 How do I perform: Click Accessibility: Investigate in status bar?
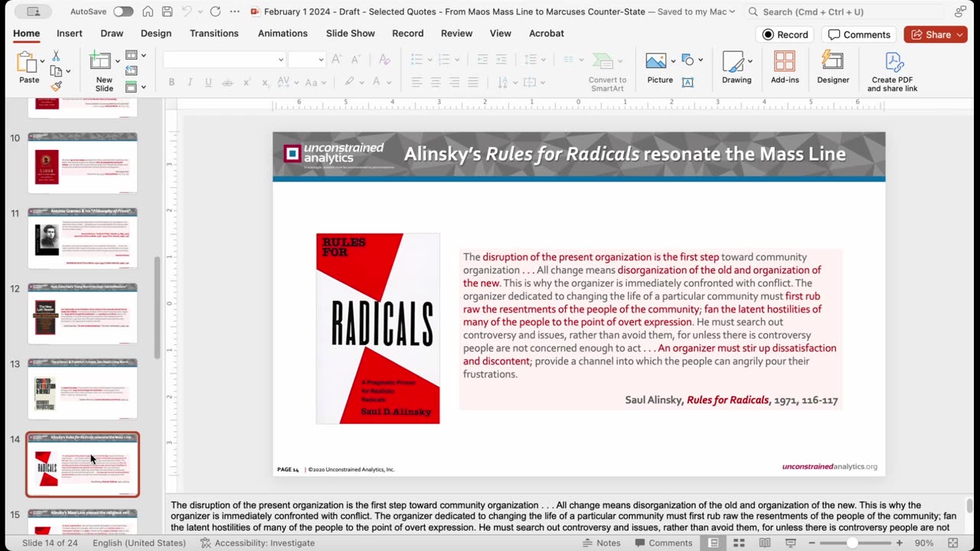point(257,543)
